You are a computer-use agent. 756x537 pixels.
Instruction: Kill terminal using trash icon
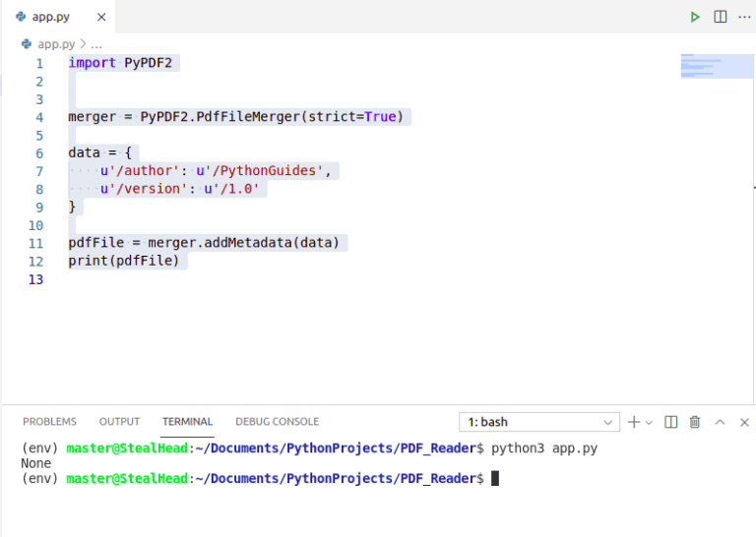tap(695, 422)
